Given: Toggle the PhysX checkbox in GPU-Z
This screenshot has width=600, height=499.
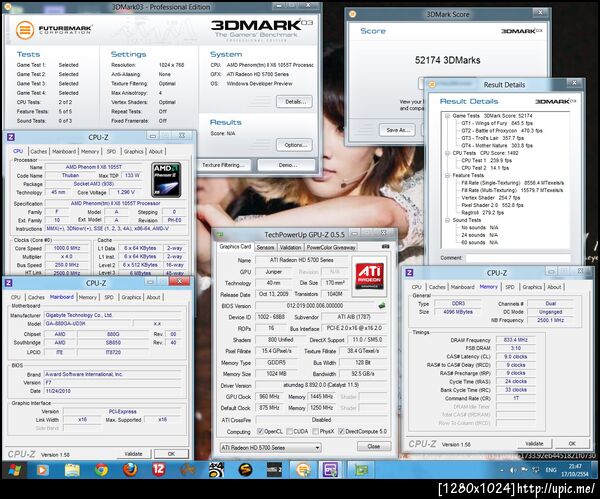Looking at the screenshot, I should (x=315, y=431).
